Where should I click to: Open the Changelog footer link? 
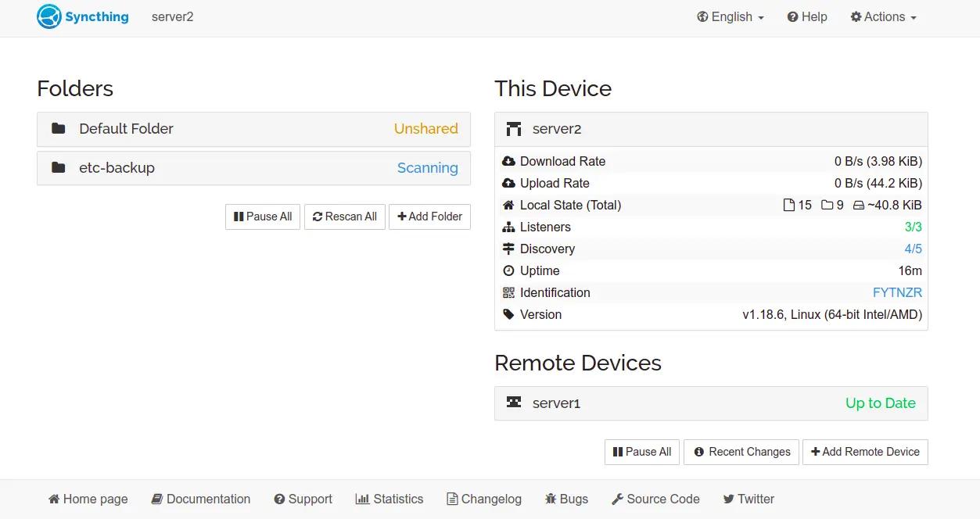(483, 499)
